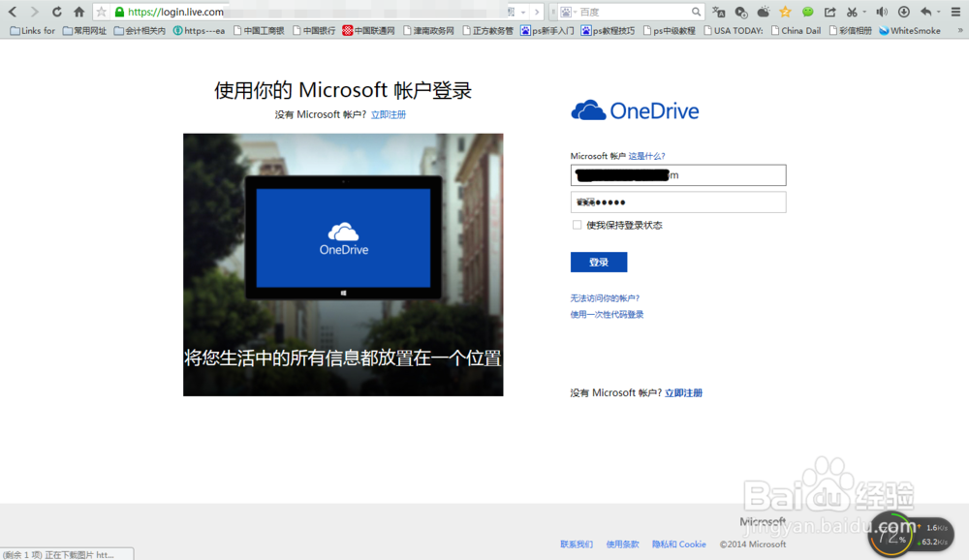Open the Baidu search engine selector
The image size is (969, 560).
tap(568, 12)
